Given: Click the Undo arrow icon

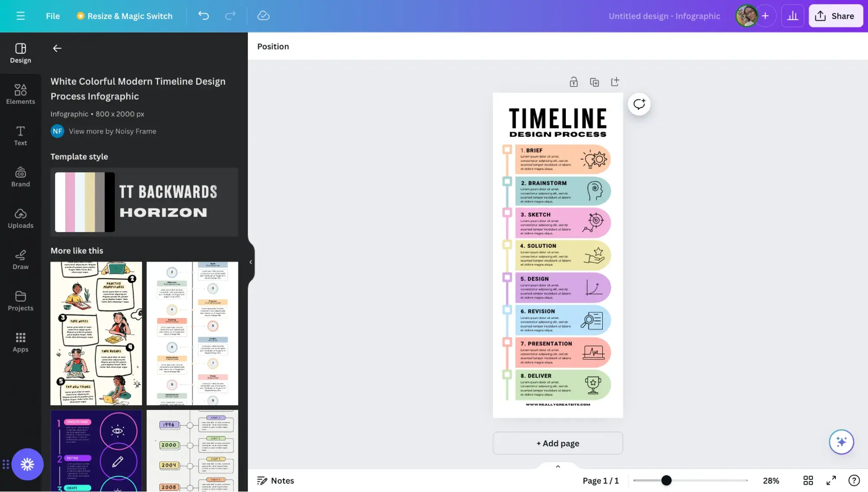Looking at the screenshot, I should point(204,16).
